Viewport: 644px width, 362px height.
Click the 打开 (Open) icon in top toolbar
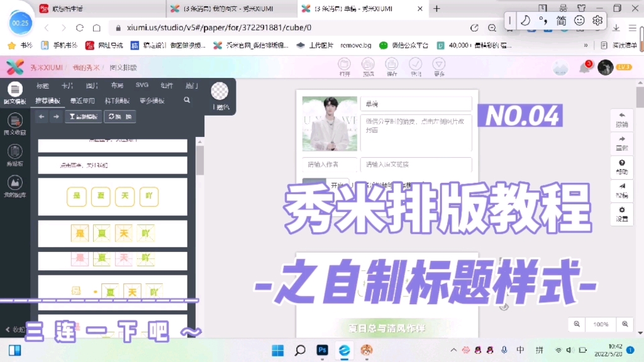point(345,66)
